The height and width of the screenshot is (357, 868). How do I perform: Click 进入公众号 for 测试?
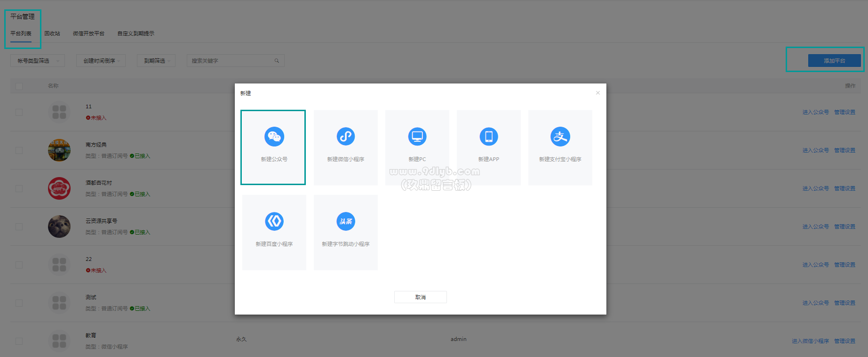(x=816, y=303)
